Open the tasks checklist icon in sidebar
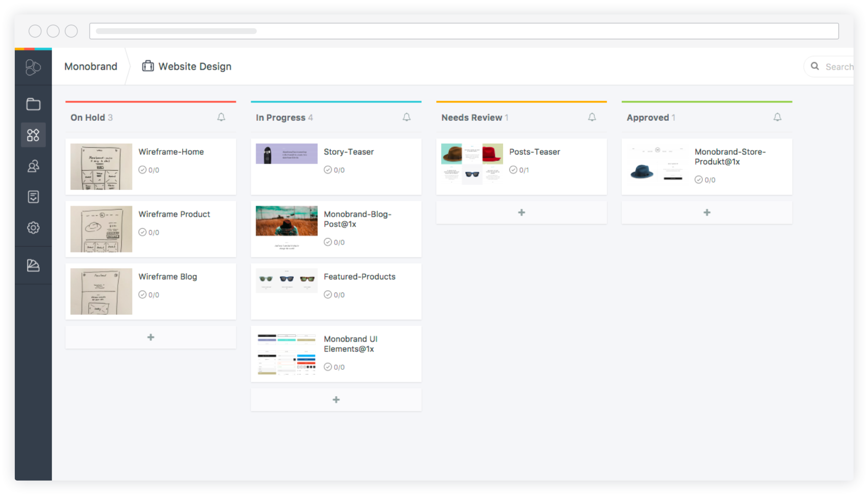Screen dimensions: 868x495 click(x=33, y=197)
